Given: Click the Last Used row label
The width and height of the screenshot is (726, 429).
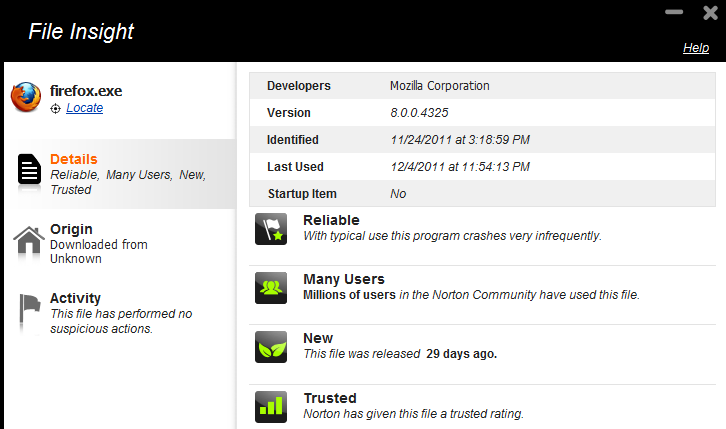Looking at the screenshot, I should (x=295, y=167).
